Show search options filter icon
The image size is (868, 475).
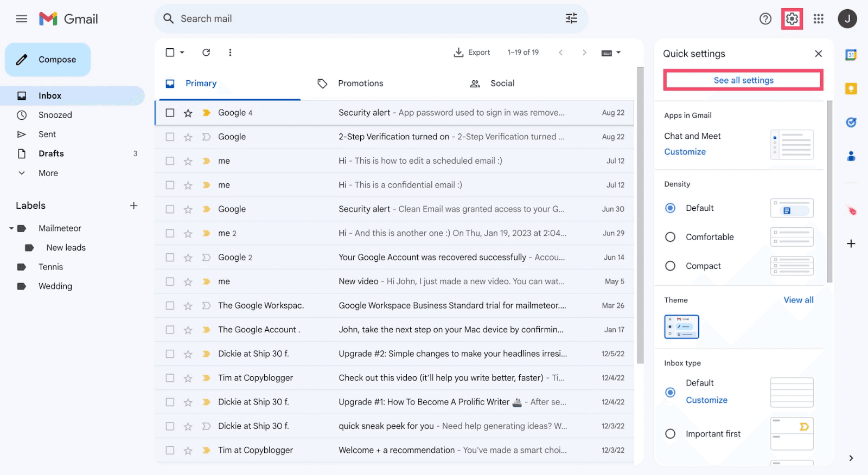coord(571,18)
